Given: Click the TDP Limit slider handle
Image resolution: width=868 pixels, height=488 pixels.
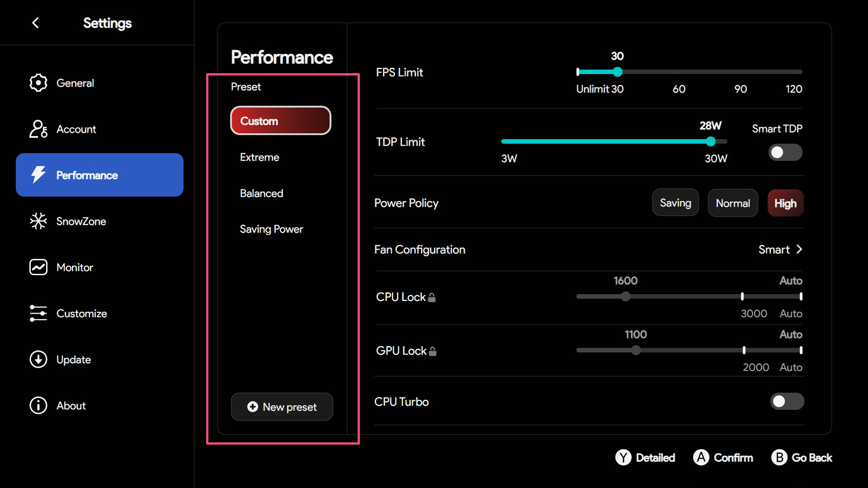Looking at the screenshot, I should (x=711, y=141).
